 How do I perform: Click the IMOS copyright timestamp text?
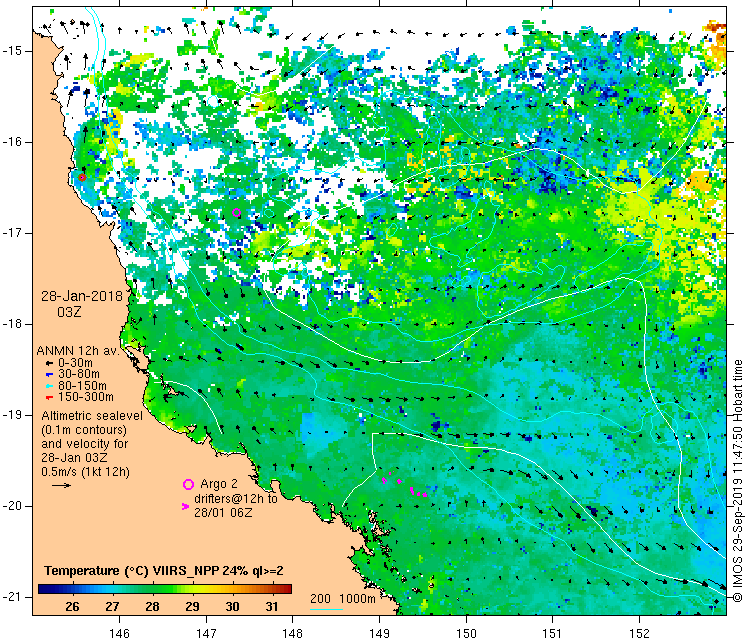coord(738,481)
